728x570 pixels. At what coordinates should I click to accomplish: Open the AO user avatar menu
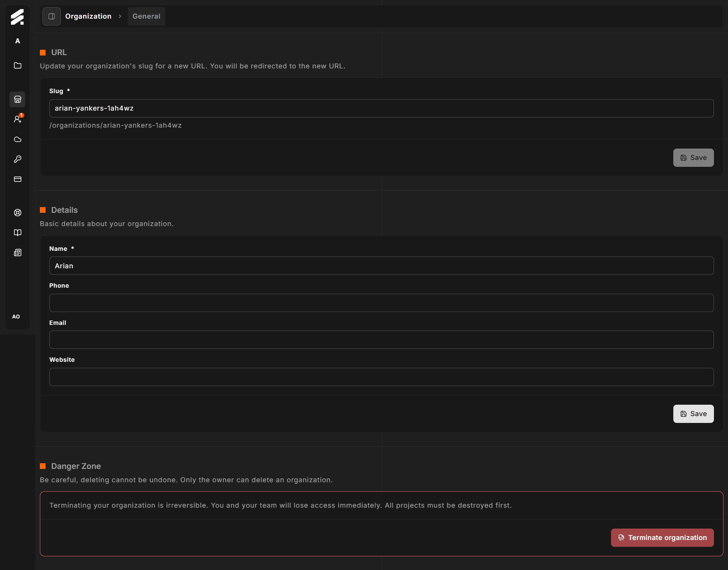[16, 317]
